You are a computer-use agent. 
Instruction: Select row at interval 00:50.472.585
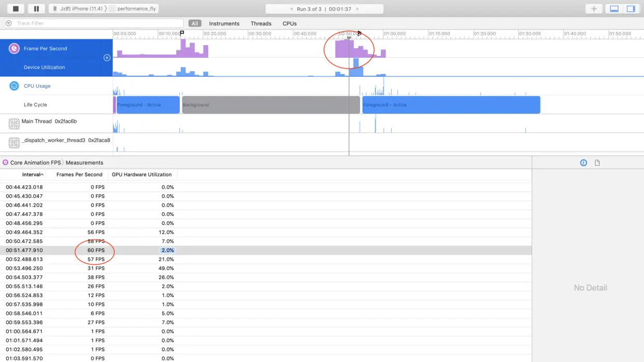point(265,242)
